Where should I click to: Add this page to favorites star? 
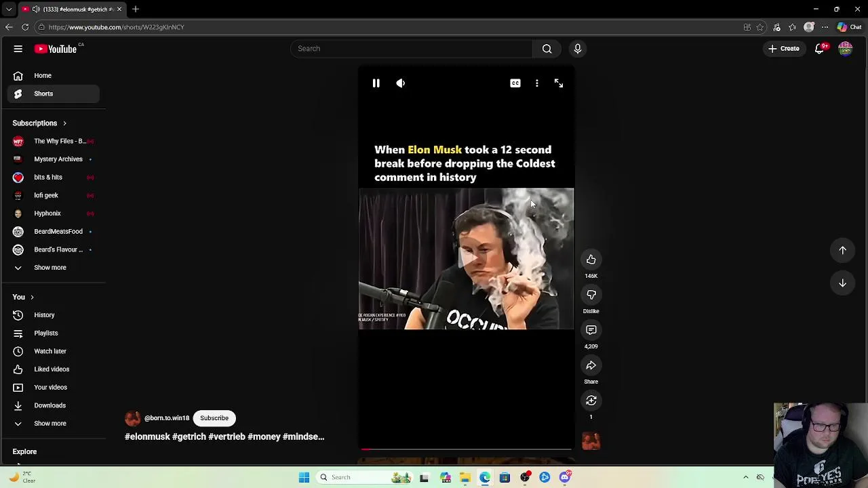point(760,27)
